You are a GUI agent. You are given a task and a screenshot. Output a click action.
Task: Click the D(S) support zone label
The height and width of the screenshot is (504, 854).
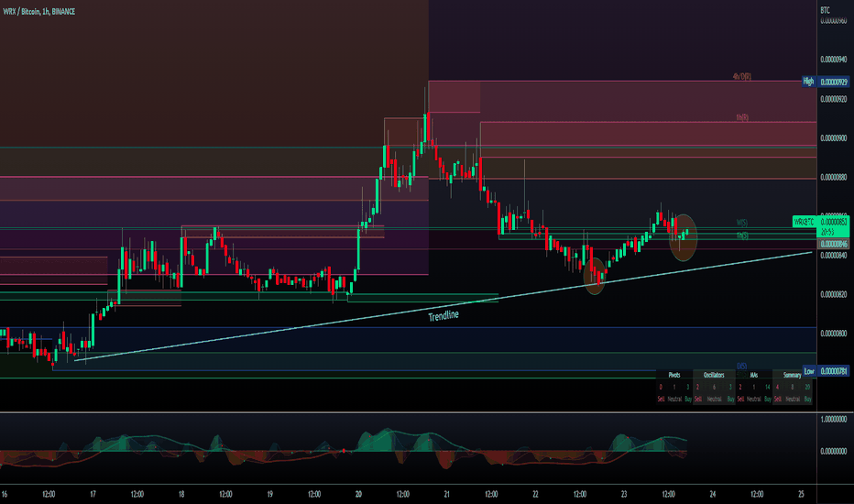[x=742, y=367]
